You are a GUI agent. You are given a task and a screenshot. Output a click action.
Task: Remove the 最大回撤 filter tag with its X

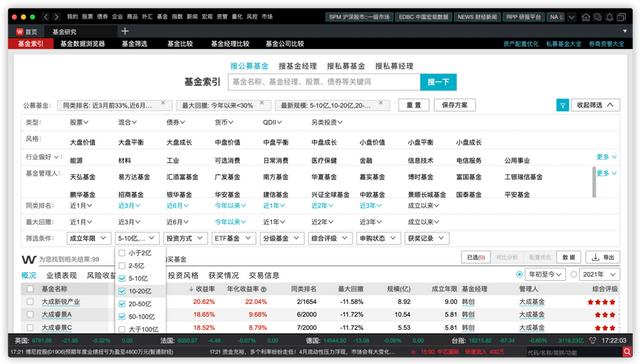(x=262, y=103)
